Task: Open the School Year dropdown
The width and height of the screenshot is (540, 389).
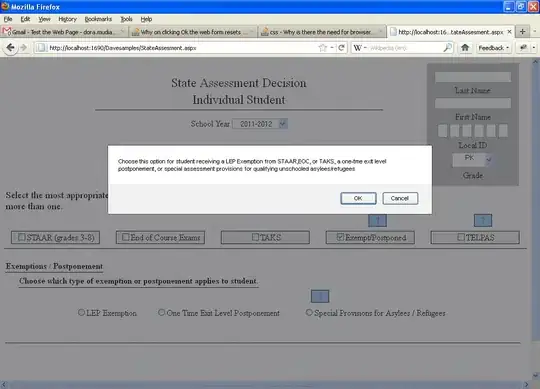Action: click(x=260, y=124)
